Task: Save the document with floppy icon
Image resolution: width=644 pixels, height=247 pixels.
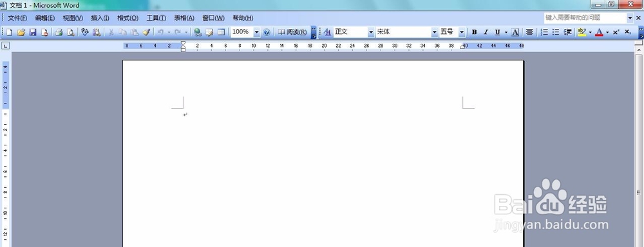Action: pos(33,32)
